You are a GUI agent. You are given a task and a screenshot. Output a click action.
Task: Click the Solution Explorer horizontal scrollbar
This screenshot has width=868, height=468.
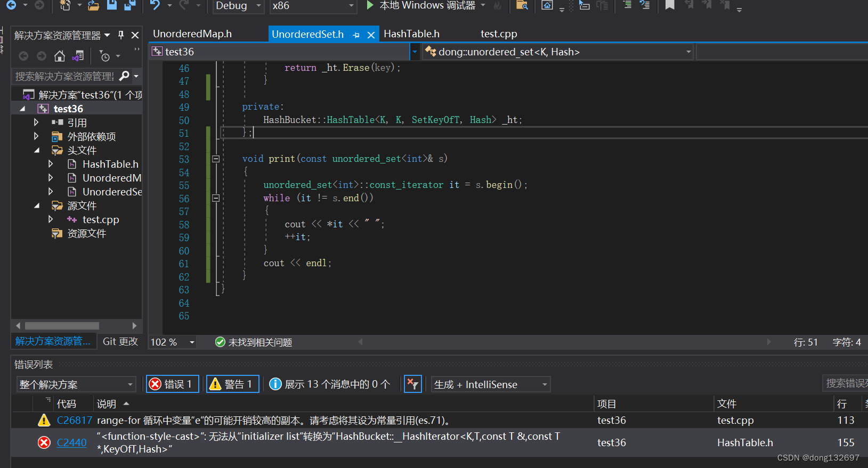(x=62, y=325)
